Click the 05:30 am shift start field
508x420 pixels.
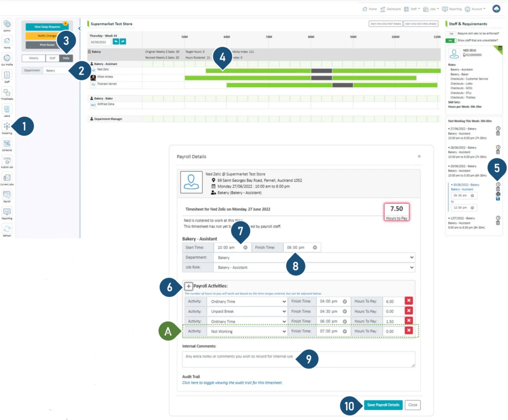click(x=464, y=196)
